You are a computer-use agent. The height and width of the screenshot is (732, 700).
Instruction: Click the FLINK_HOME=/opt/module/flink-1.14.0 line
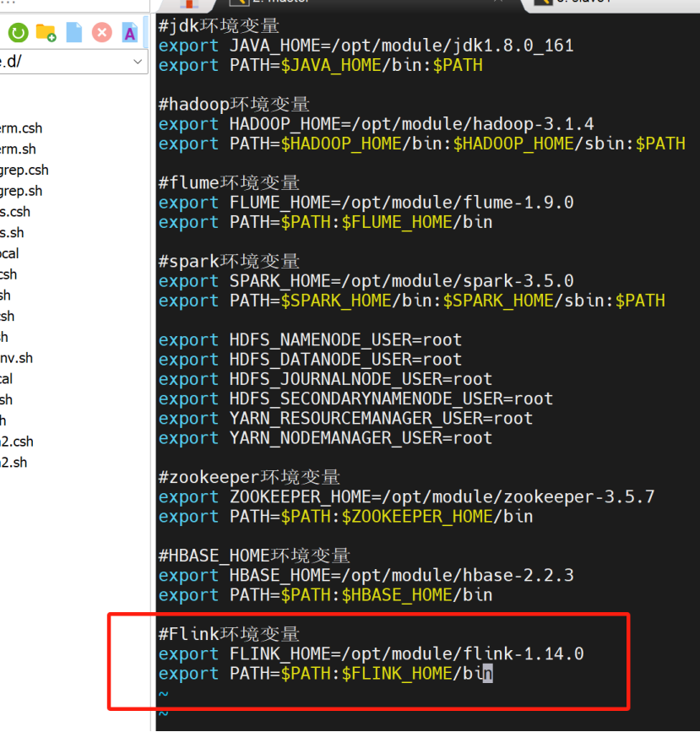click(x=371, y=653)
